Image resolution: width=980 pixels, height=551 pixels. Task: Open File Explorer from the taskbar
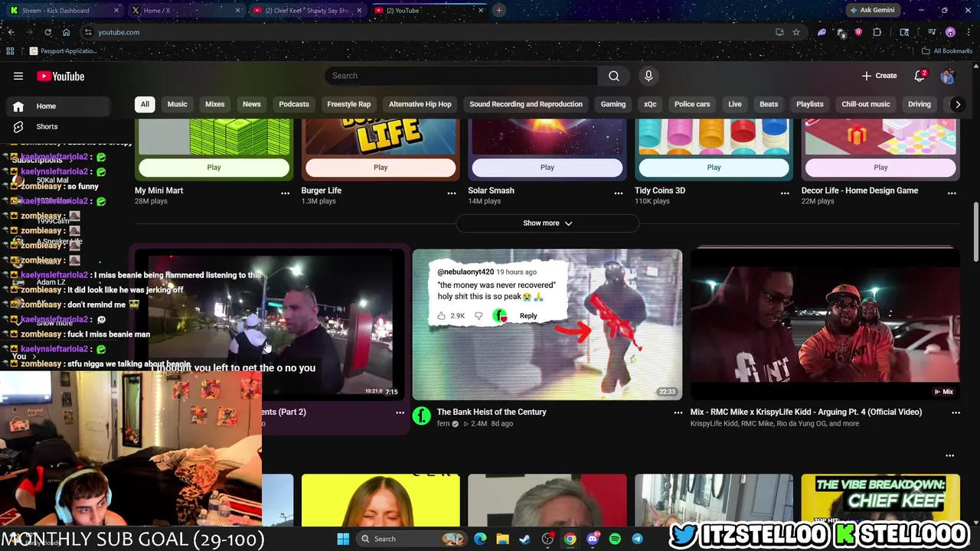click(502, 539)
